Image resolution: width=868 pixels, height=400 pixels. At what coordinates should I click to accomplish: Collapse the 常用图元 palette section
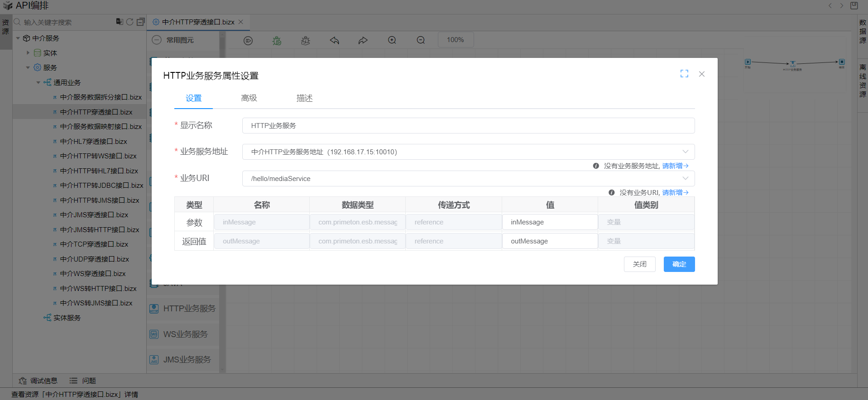(157, 40)
